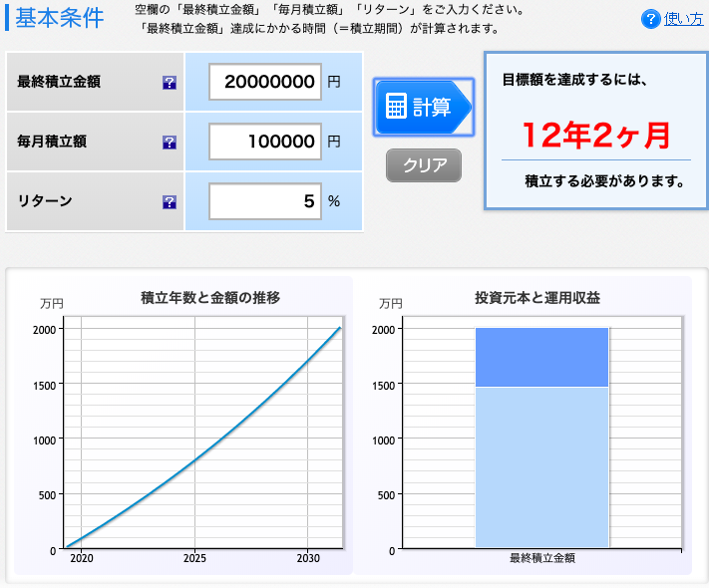The image size is (709, 588).
Task: Click the 積立年数と金額の推移 chart title
Action: click(210, 297)
